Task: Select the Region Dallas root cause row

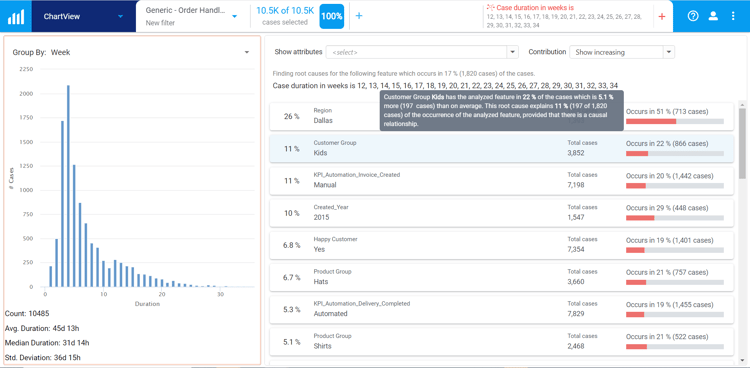Action: pyautogui.click(x=501, y=116)
